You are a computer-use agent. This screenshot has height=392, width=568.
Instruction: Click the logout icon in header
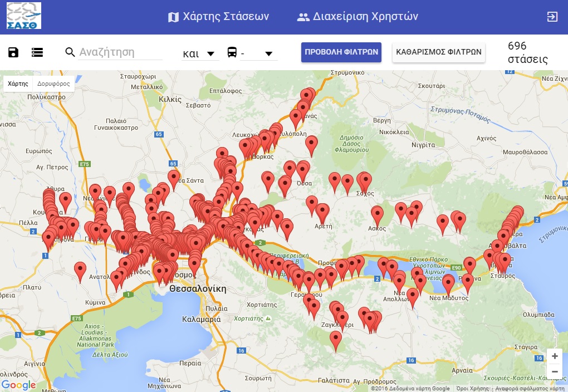(552, 16)
